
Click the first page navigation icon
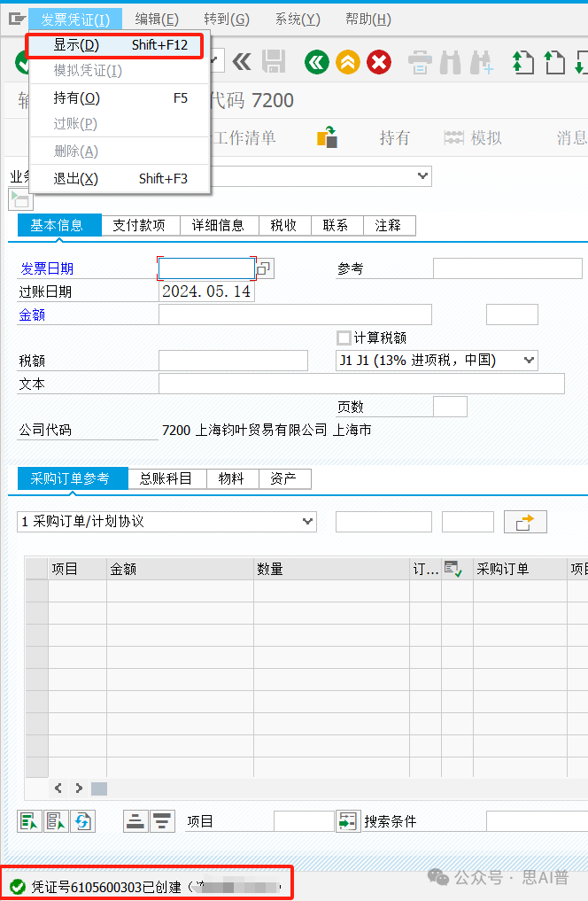pos(522,62)
